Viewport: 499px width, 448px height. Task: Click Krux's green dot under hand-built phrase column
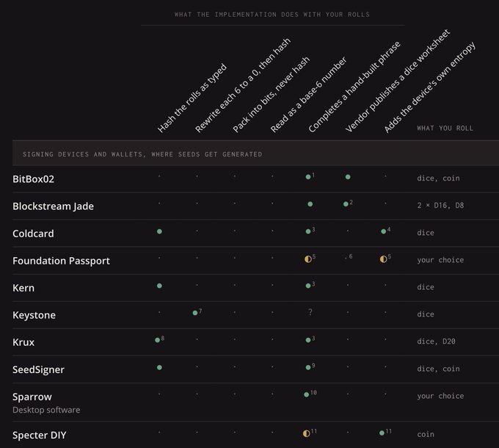click(x=308, y=340)
